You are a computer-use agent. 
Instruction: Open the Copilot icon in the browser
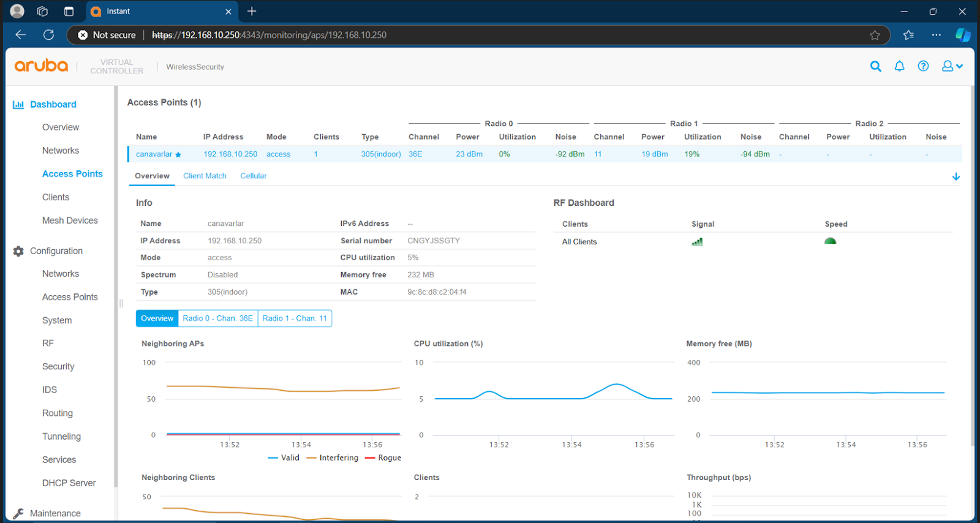click(963, 35)
